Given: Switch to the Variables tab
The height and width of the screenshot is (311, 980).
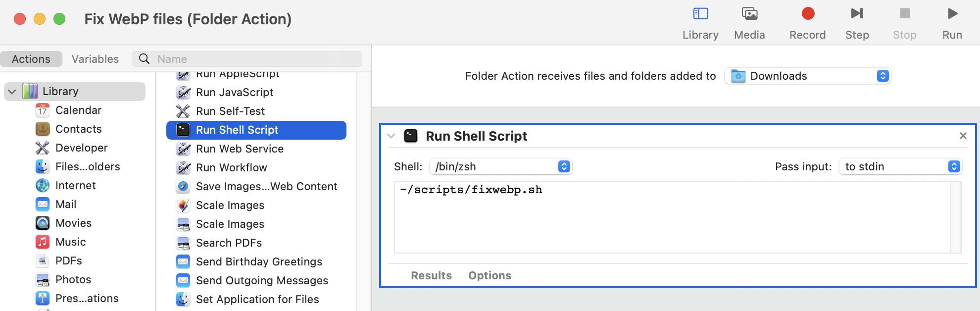Looking at the screenshot, I should coord(95,59).
